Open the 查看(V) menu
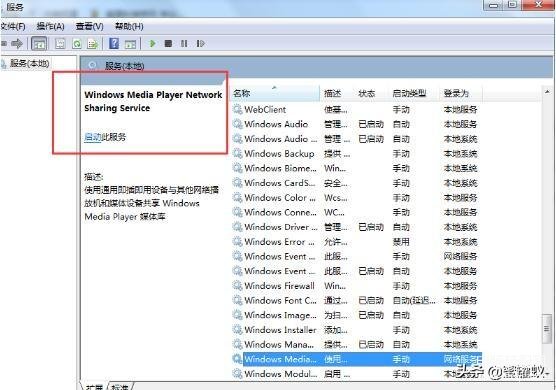 89,26
